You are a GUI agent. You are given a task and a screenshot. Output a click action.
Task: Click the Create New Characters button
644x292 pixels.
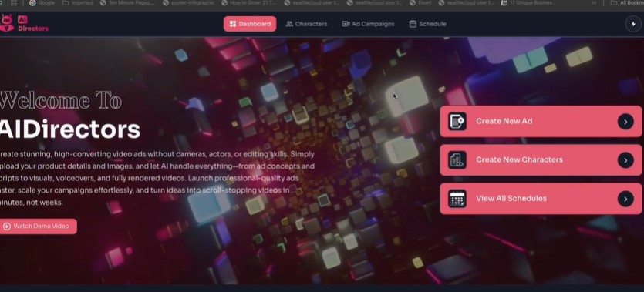[541, 160]
